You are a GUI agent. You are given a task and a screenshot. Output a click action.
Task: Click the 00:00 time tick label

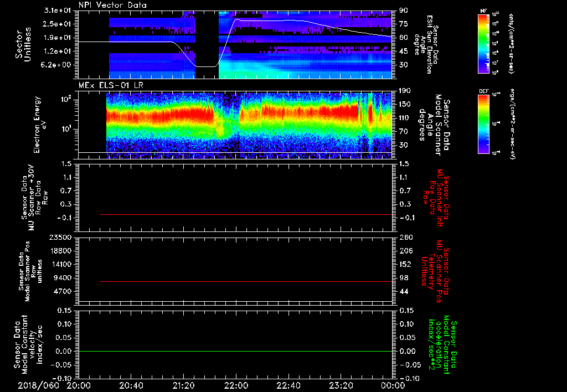pos(393,385)
